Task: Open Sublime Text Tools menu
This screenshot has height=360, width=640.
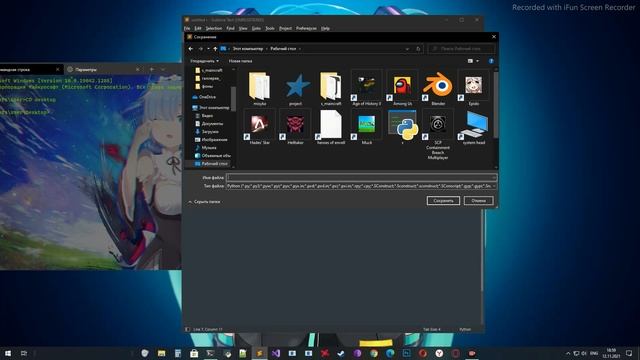Action: coord(270,28)
